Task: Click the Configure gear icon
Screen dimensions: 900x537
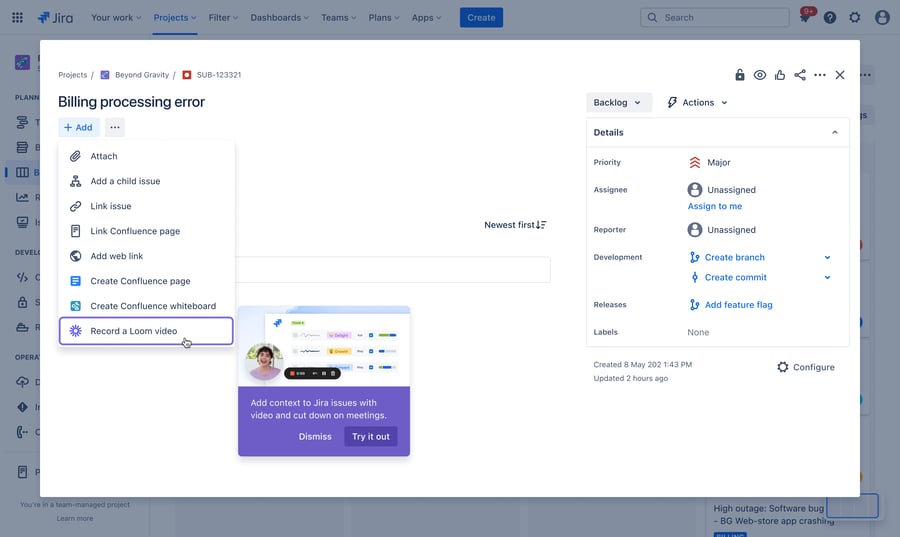Action: pyautogui.click(x=783, y=367)
